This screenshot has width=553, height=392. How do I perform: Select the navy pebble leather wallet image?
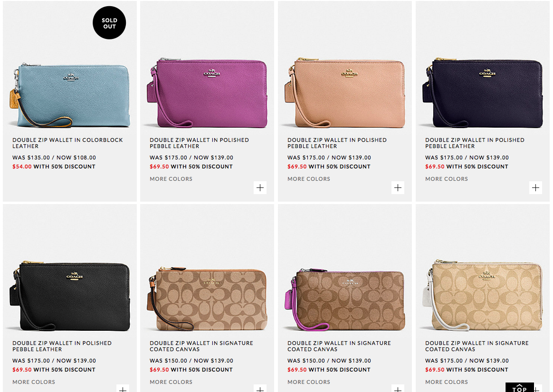coord(483,93)
